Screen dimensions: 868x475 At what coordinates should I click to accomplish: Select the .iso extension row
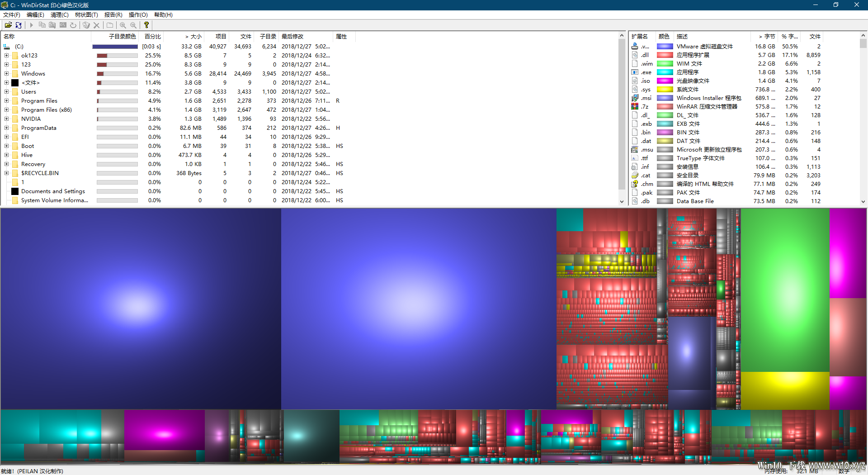pos(744,81)
